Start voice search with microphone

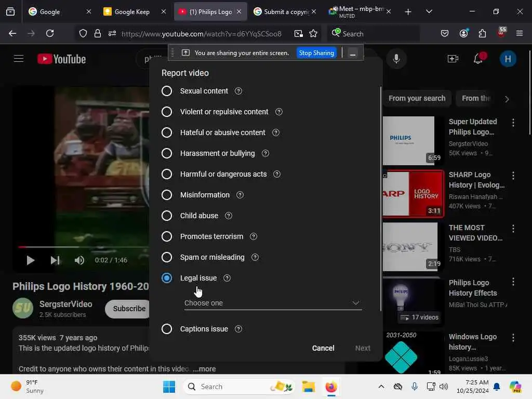[396, 59]
